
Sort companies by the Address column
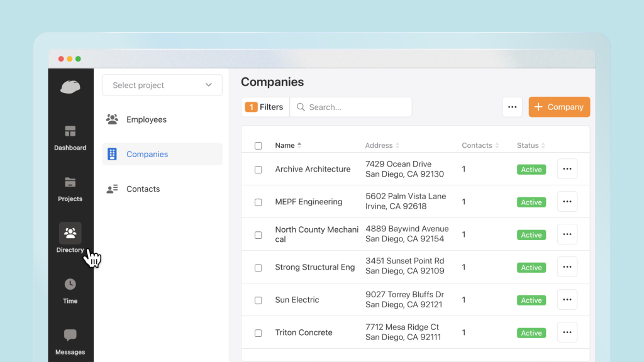pyautogui.click(x=382, y=145)
